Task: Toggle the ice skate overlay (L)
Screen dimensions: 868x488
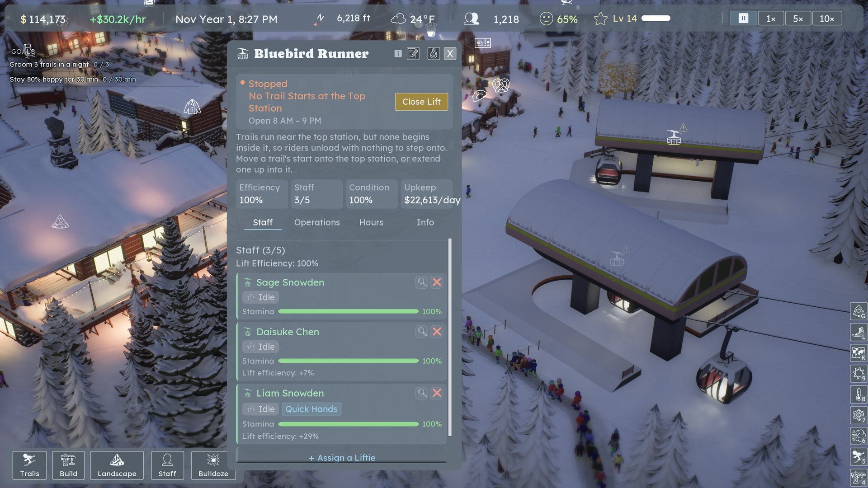Action: point(859,332)
